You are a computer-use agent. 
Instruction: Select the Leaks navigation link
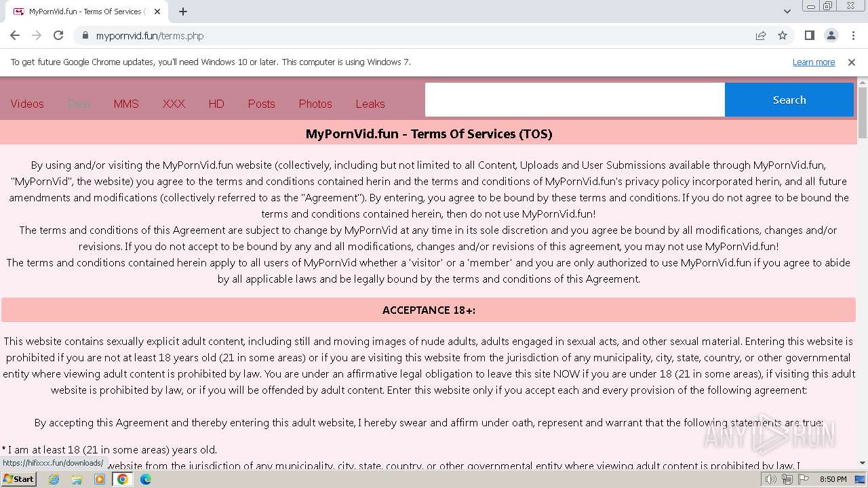tap(370, 104)
